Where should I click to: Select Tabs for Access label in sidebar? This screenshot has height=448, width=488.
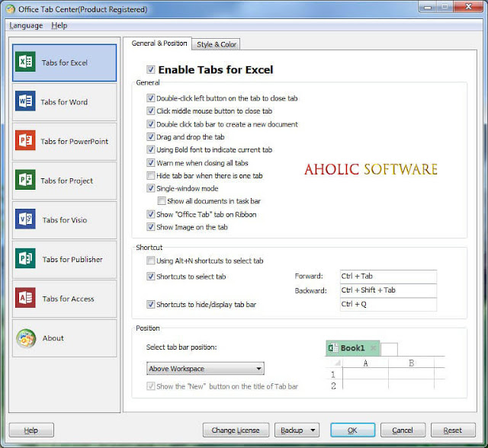68,299
